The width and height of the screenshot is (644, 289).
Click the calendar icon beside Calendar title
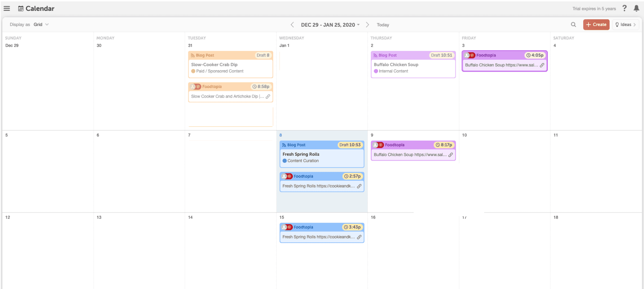(x=21, y=8)
